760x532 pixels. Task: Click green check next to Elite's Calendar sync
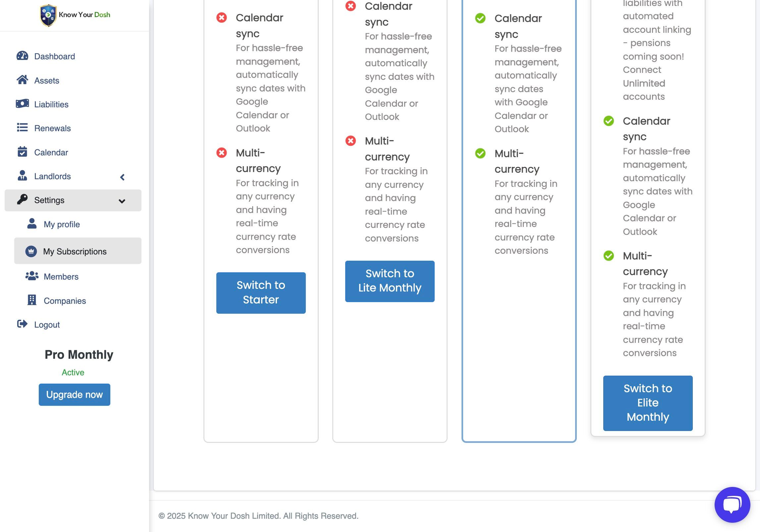point(608,121)
